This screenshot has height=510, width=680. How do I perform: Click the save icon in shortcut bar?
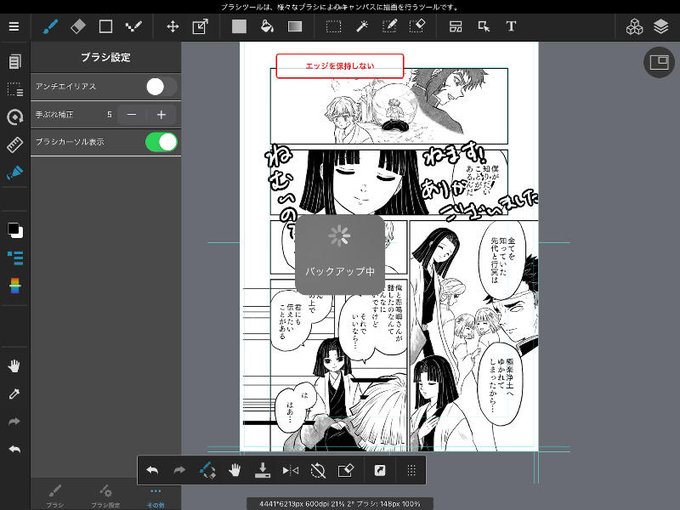(x=262, y=470)
